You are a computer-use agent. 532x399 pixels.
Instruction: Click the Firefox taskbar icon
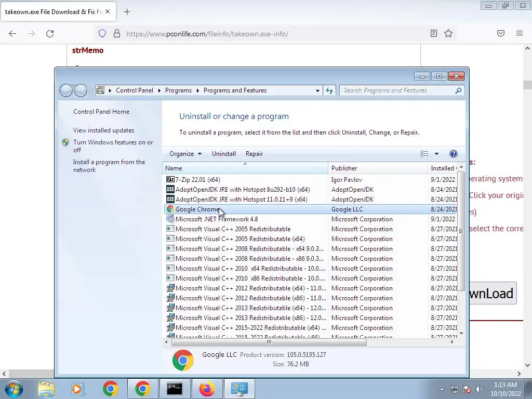coord(207,389)
